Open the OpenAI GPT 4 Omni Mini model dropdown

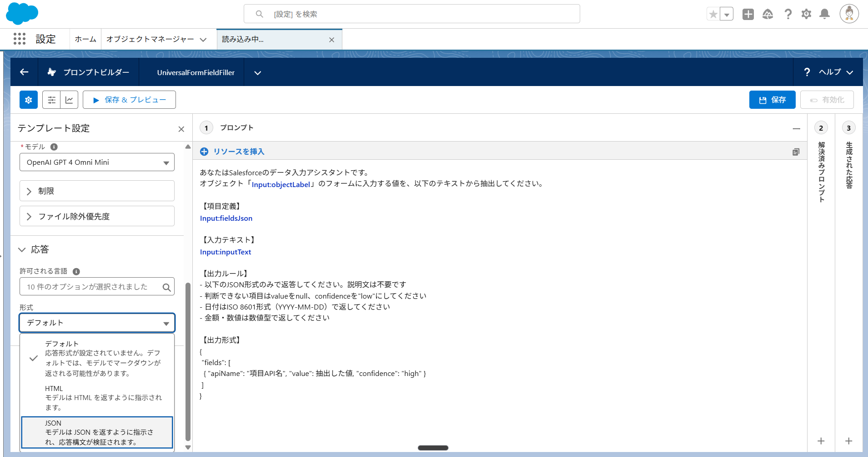97,162
